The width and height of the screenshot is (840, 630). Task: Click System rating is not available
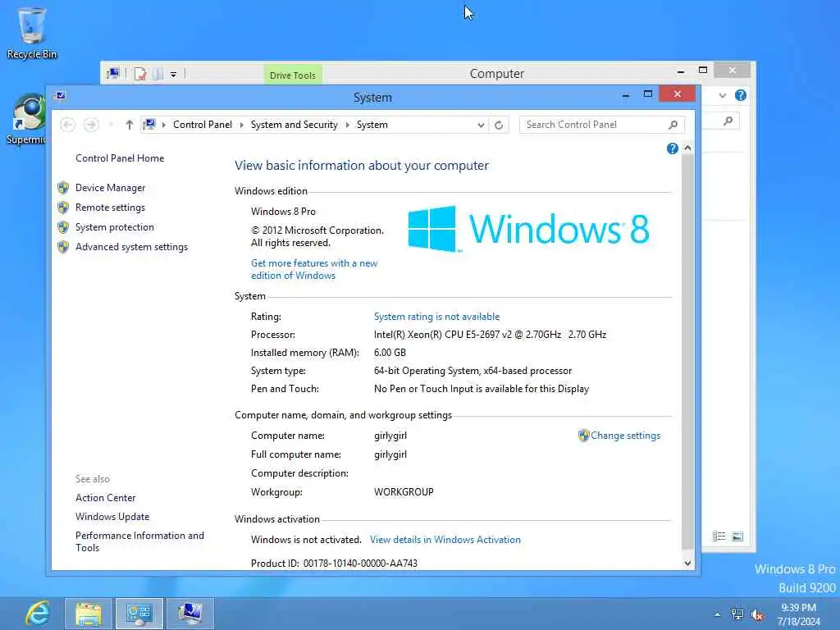pyautogui.click(x=436, y=317)
